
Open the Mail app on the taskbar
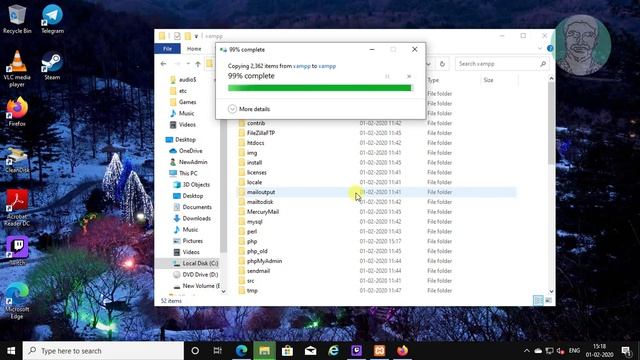click(310, 351)
